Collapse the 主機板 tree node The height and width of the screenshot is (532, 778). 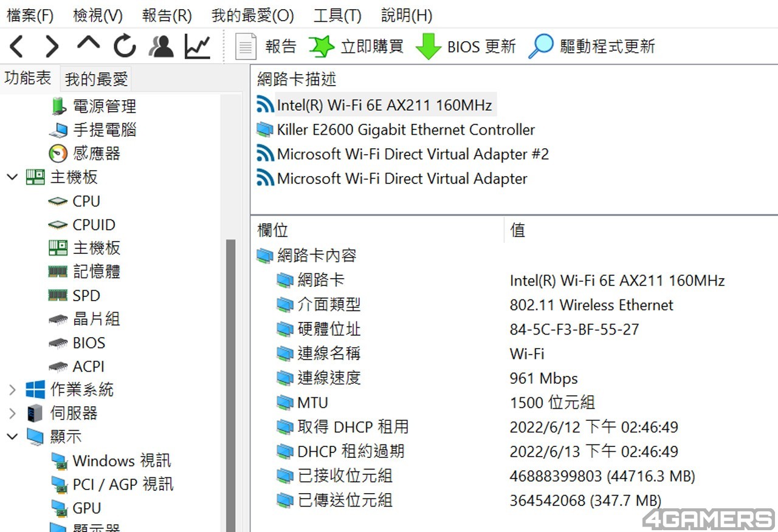pos(12,177)
